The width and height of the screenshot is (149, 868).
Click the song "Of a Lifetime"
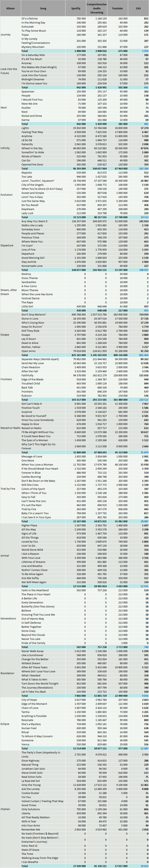30,18
